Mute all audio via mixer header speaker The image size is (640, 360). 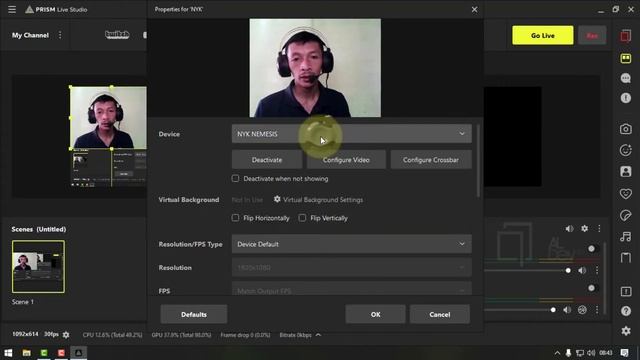click(569, 229)
